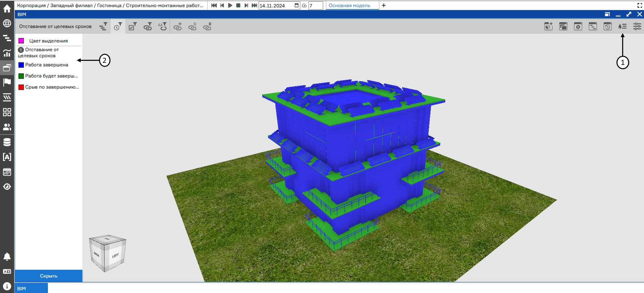Start the timeline playback
Image resolution: width=644 pixels, height=293 pixels.
(230, 5)
